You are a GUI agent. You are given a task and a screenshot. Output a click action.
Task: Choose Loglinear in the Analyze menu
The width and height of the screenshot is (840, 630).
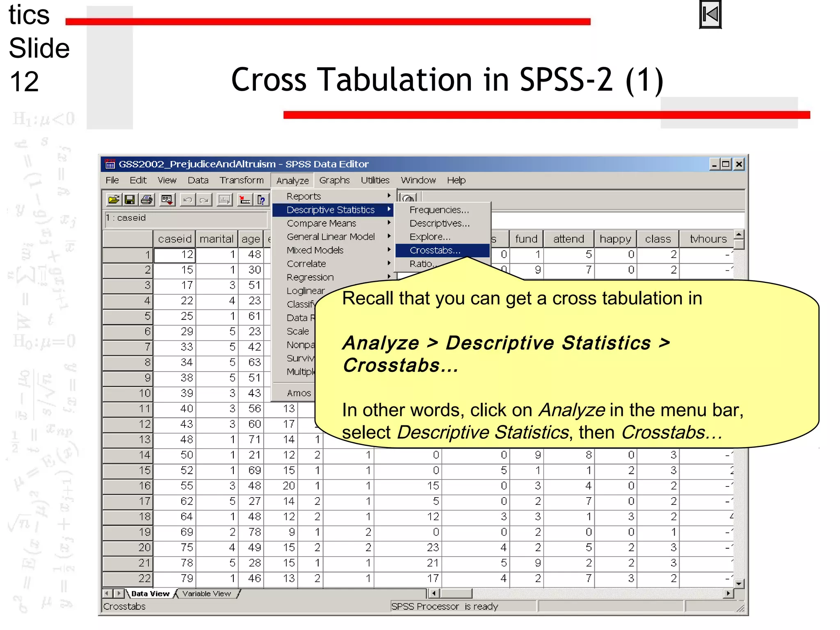click(306, 291)
